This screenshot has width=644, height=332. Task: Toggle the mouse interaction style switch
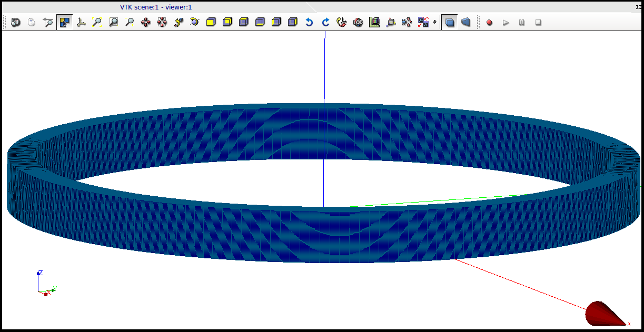coord(32,23)
